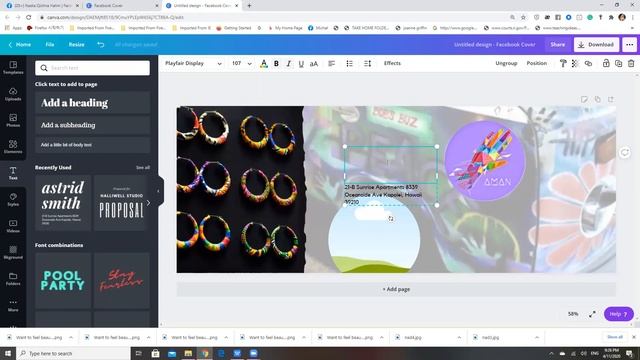Open the File menu
The width and height of the screenshot is (640, 360).
pos(50,44)
